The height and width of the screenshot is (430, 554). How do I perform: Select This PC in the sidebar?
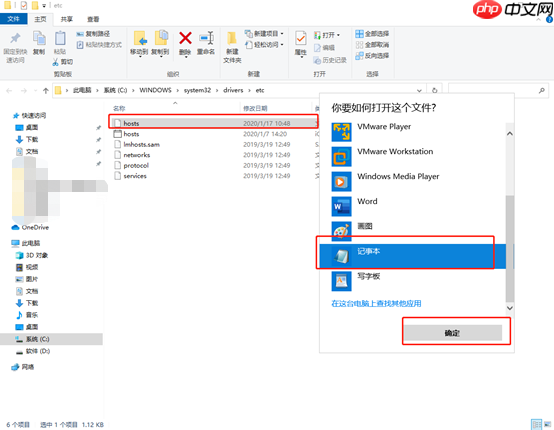[25, 243]
